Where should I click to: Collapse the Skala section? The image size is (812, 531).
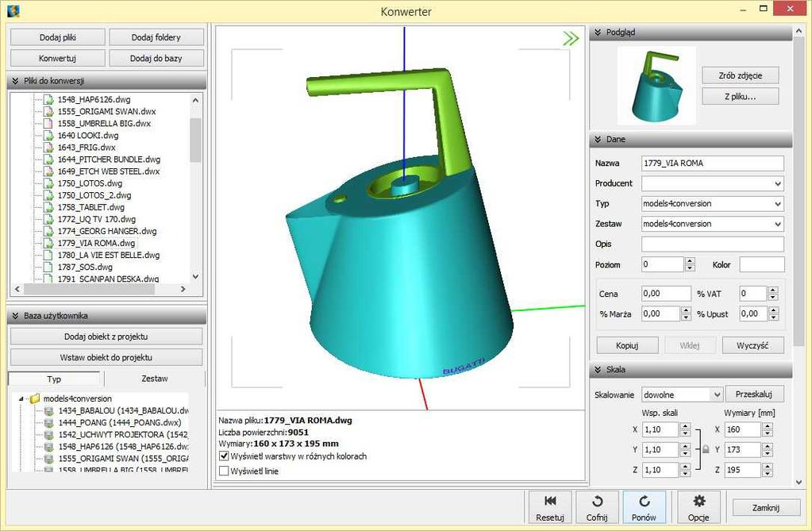[598, 369]
